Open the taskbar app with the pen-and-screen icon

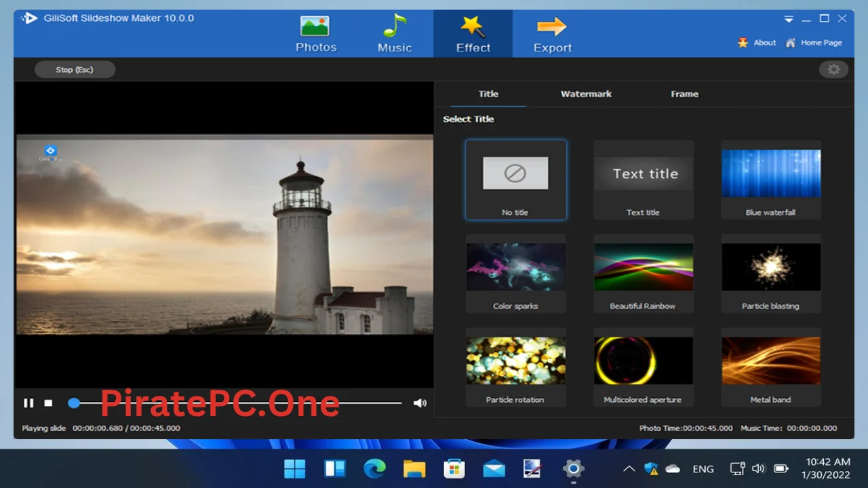pyautogui.click(x=533, y=468)
